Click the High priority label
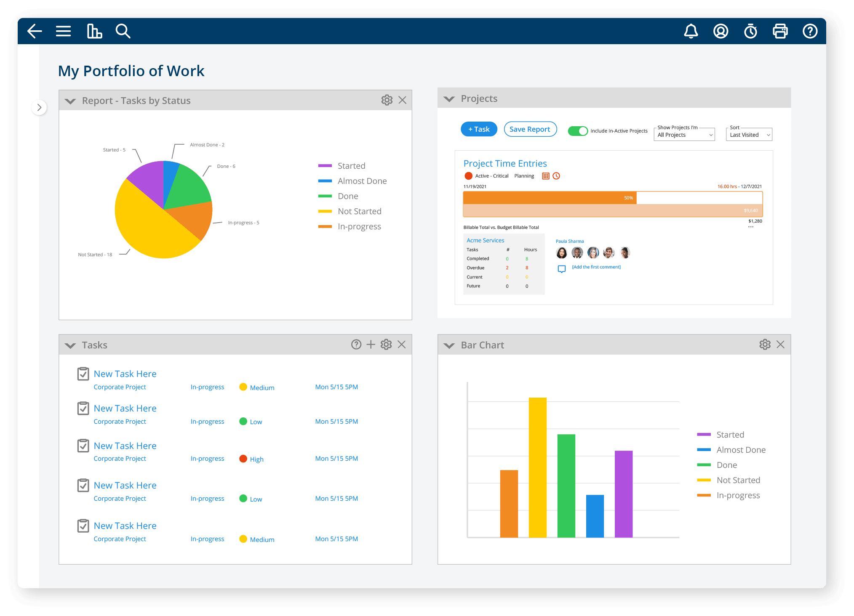Viewport: 854px width, 616px height. click(256, 459)
